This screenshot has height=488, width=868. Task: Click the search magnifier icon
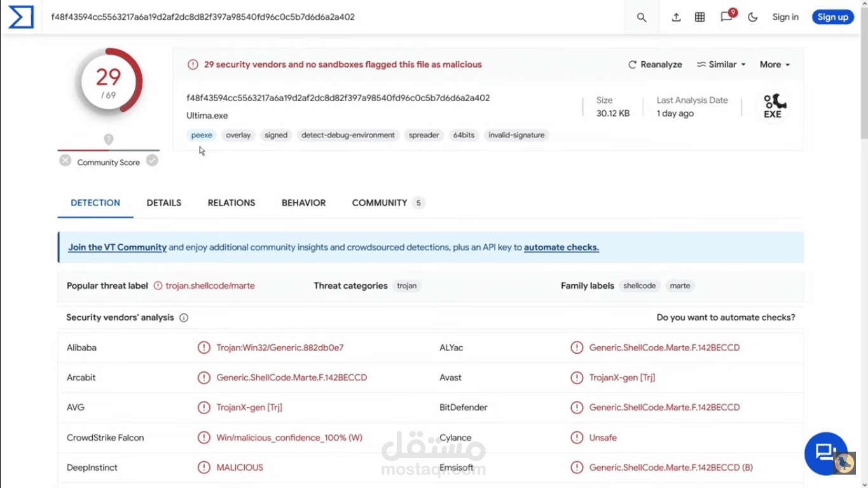pos(642,17)
